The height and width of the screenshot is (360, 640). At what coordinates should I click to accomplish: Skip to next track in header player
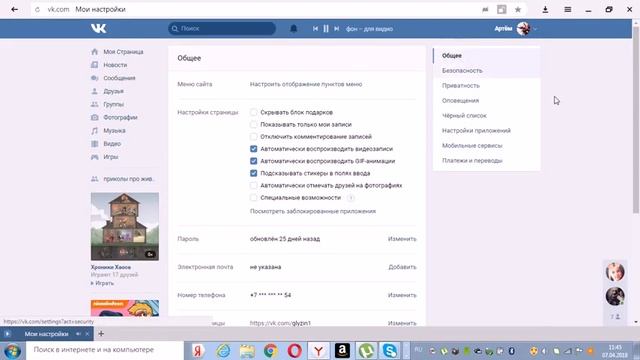coord(336,29)
